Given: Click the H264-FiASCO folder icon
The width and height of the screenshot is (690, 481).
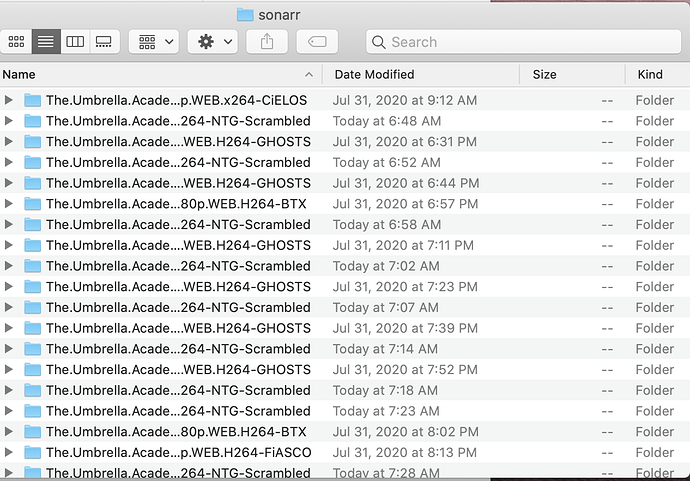Looking at the screenshot, I should point(33,452).
